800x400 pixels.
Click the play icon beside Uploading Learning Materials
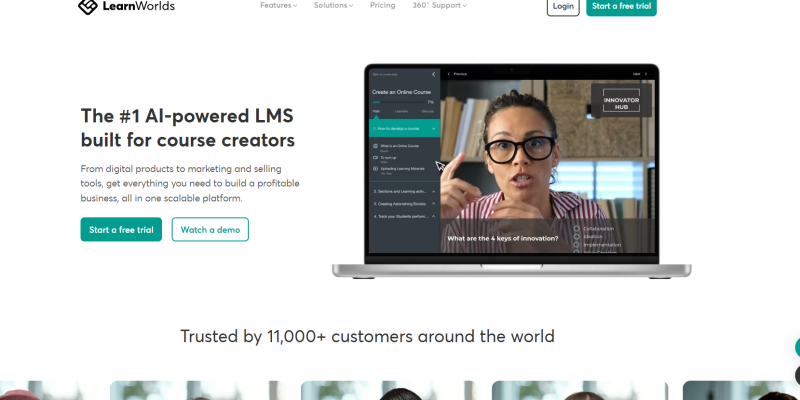(376, 168)
